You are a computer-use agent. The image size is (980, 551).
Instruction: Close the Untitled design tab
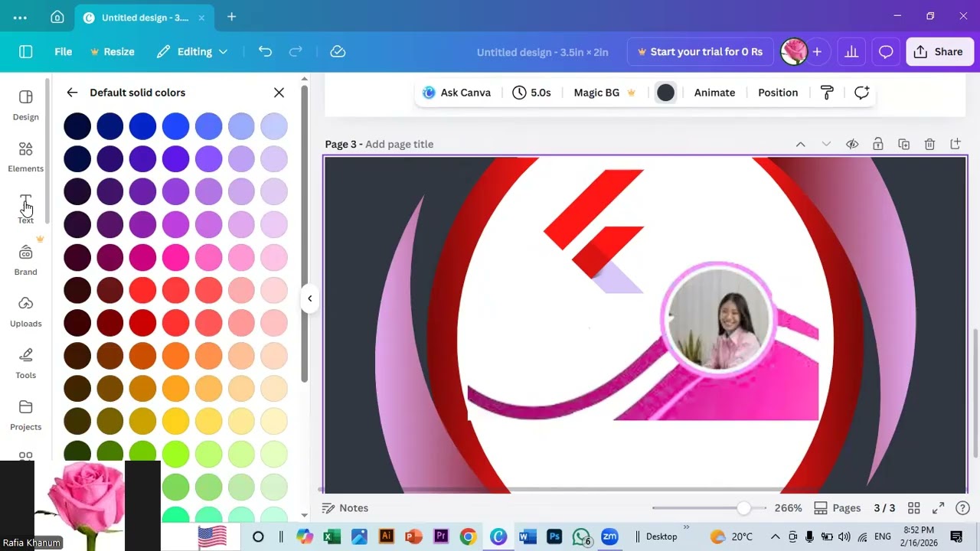tap(201, 17)
